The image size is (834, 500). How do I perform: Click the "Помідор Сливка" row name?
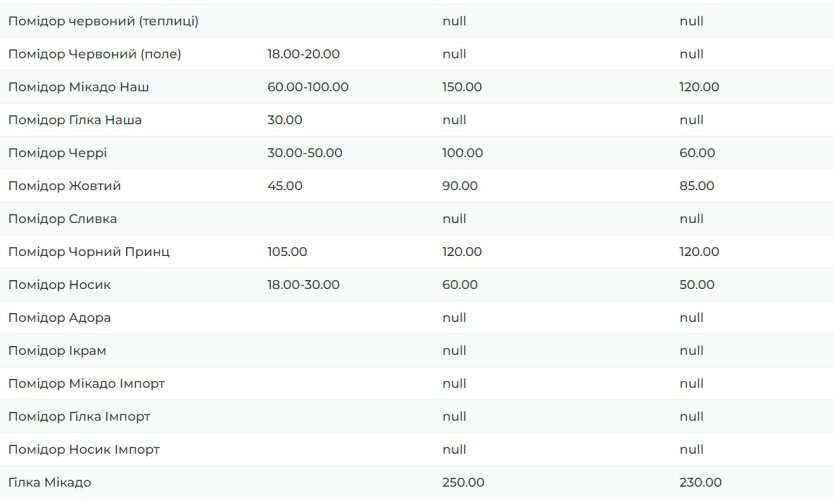point(62,219)
